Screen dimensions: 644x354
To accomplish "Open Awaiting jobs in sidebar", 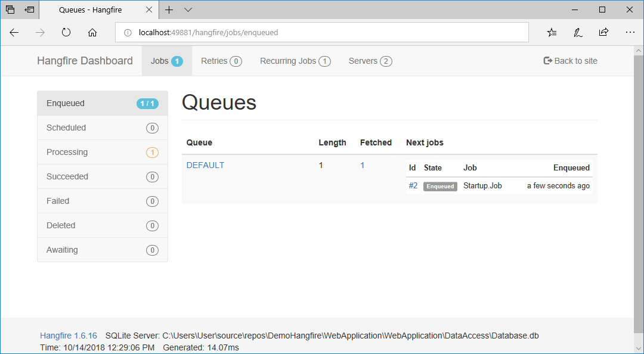I will click(x=103, y=250).
